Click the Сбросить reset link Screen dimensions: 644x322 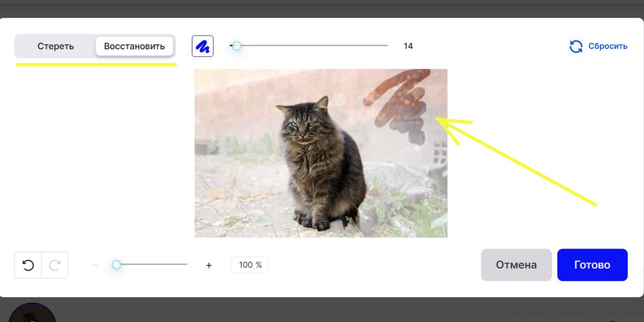tap(608, 46)
